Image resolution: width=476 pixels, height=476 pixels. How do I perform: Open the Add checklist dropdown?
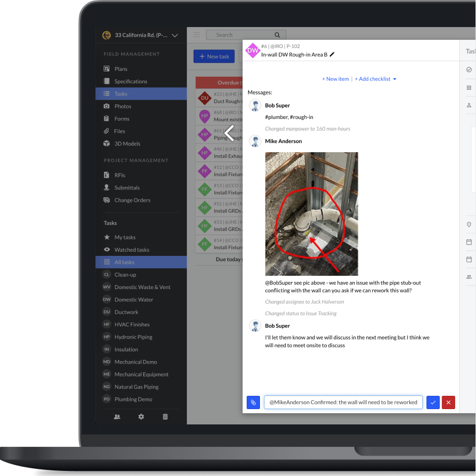[375, 79]
